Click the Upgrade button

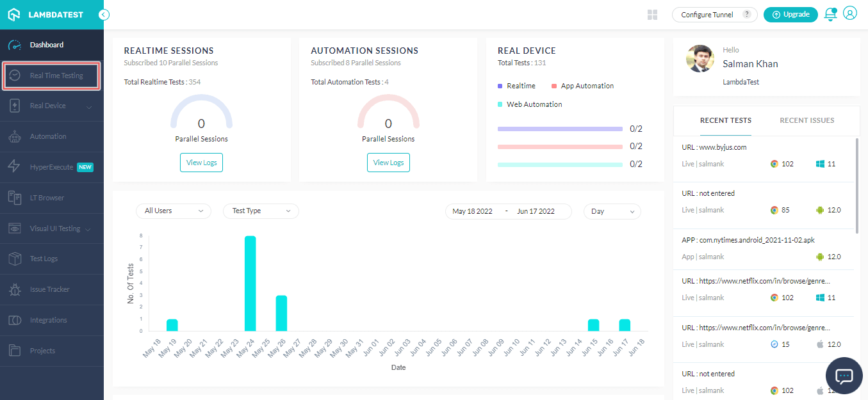pos(790,14)
